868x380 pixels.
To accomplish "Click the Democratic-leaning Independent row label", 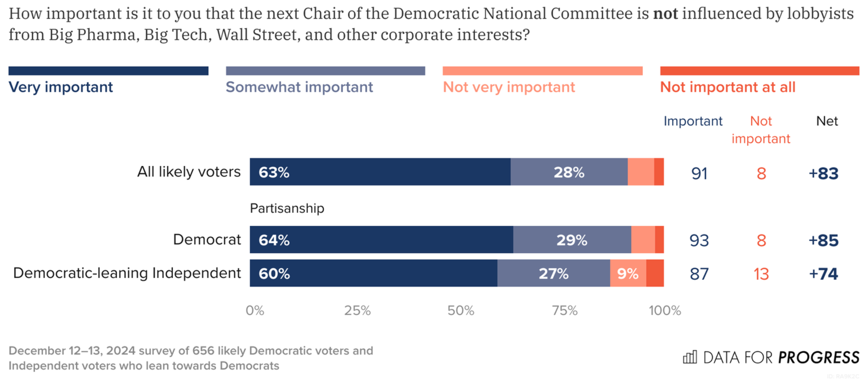I will [x=127, y=273].
